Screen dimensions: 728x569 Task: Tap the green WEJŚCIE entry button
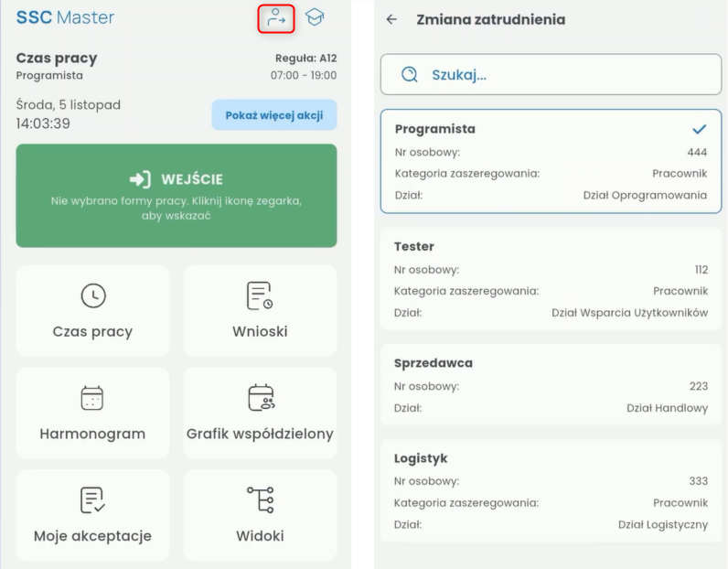177,196
